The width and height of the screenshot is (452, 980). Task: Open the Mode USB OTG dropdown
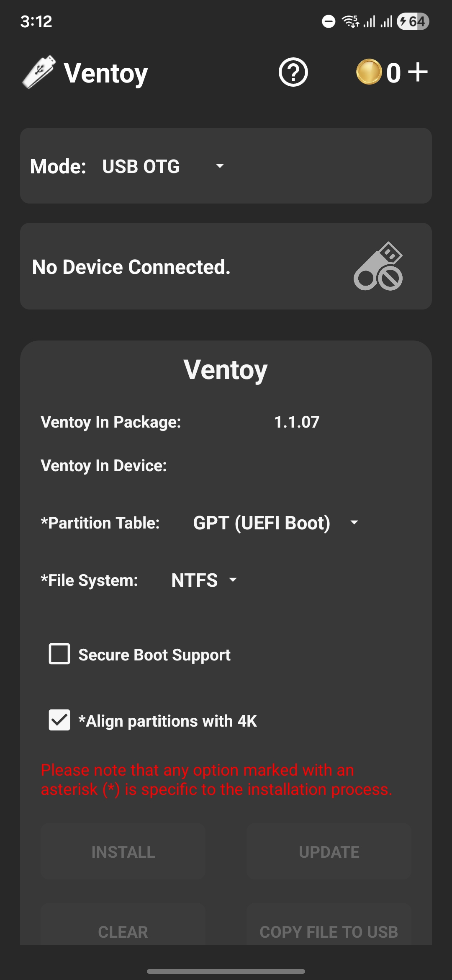(163, 166)
